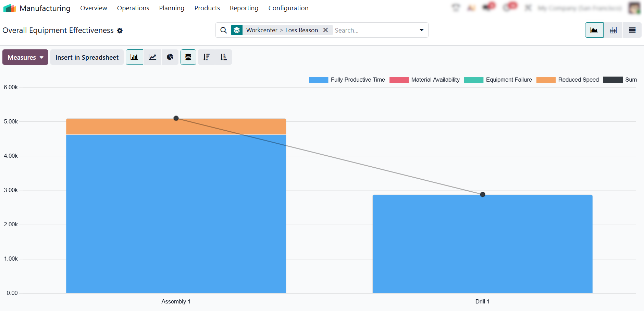Click Insert in Spreadsheet button
The width and height of the screenshot is (644, 311).
pyautogui.click(x=87, y=57)
